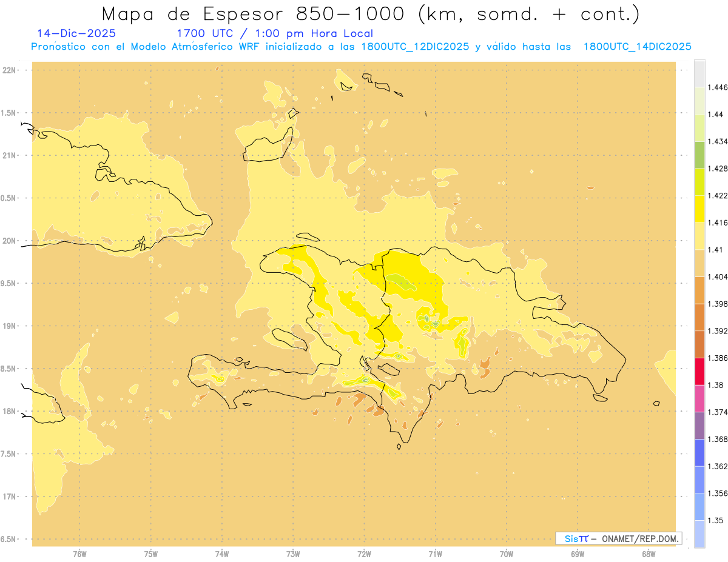Select the '75W' longitude label
The width and height of the screenshot is (728, 562).
point(150,554)
